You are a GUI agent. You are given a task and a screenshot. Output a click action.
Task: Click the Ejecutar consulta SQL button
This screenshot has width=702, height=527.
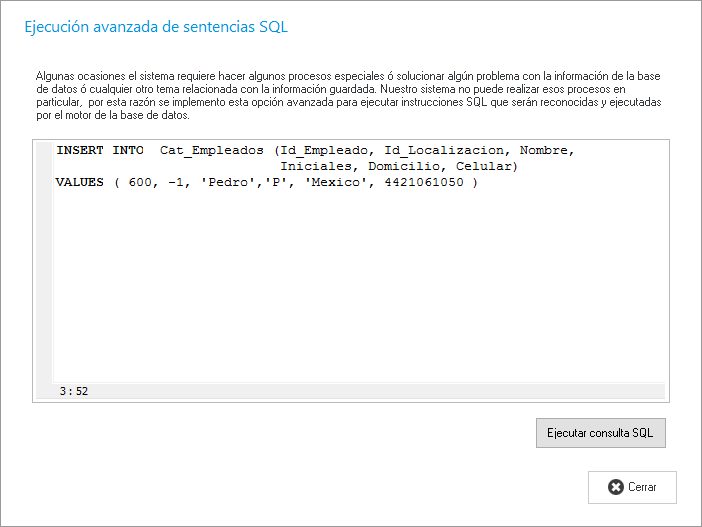click(x=600, y=433)
